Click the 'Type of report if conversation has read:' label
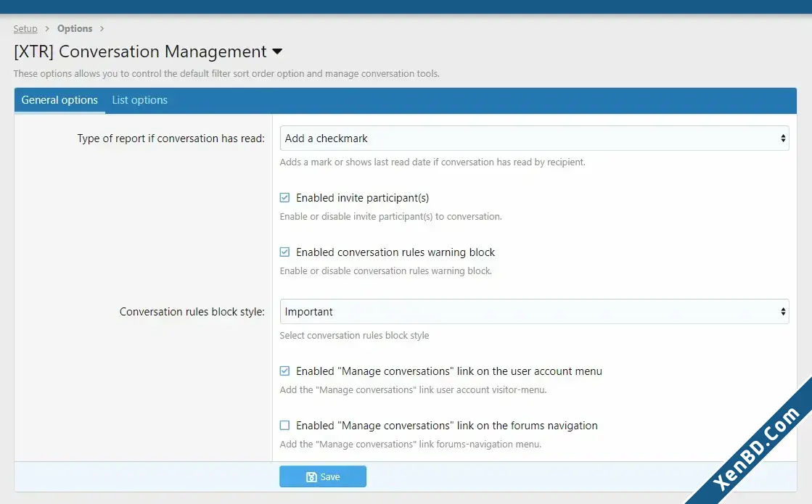 [x=171, y=139]
